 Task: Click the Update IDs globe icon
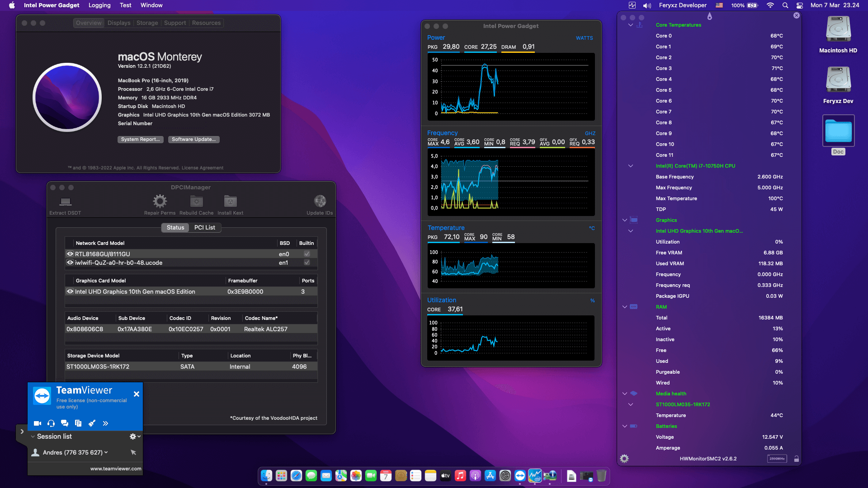click(320, 201)
